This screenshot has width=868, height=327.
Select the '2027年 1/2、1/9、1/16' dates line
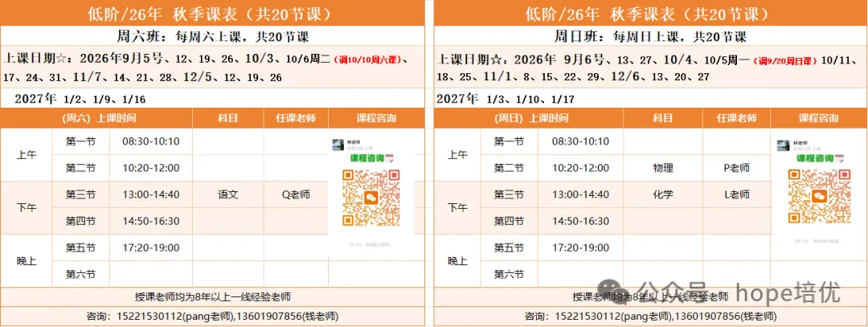pyautogui.click(x=80, y=100)
